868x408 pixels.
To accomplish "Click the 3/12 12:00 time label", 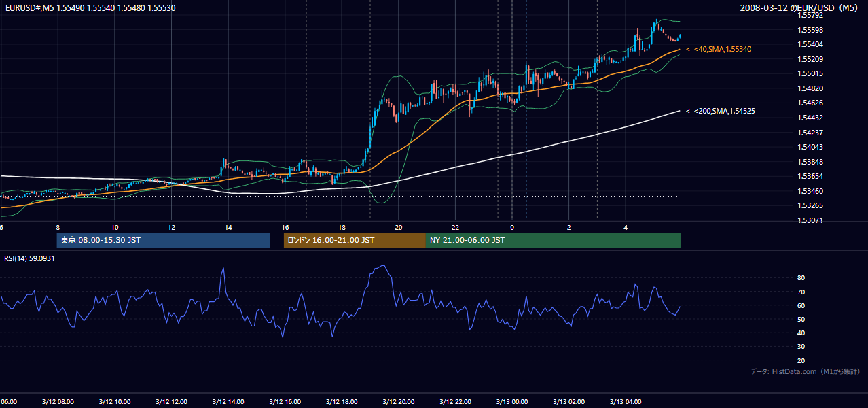I will tap(171, 402).
